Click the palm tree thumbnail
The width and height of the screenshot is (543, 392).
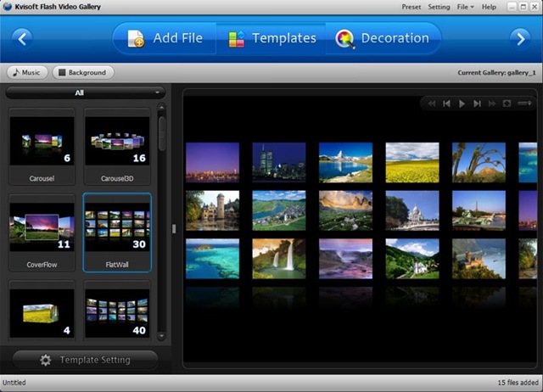[x=479, y=162]
